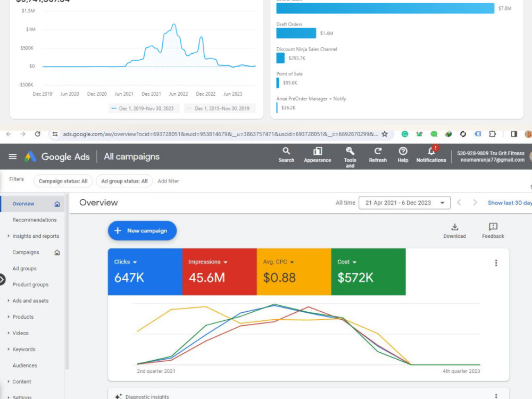The width and height of the screenshot is (532, 399).
Task: Click the Campaigns home icon in sidebar
Action: coord(57,252)
